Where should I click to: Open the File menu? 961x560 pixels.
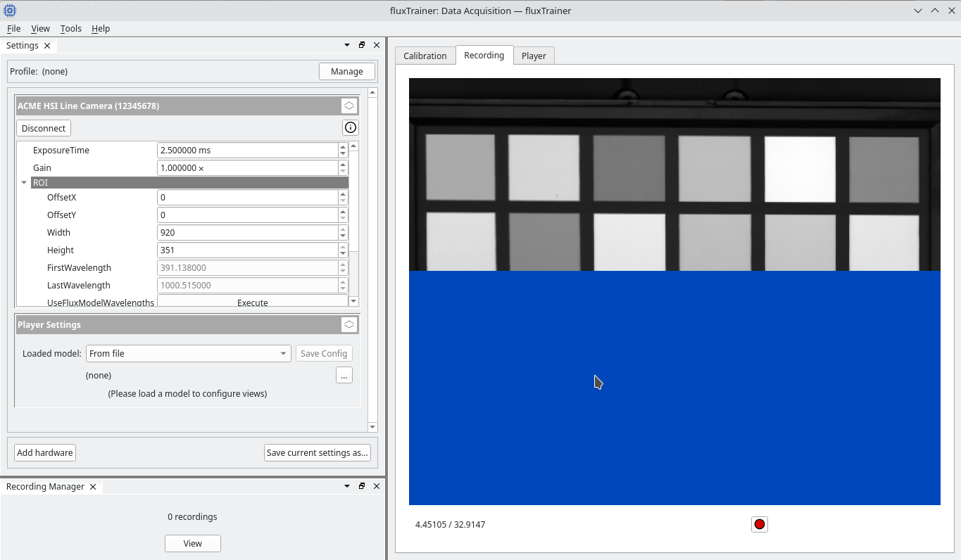[x=13, y=29]
